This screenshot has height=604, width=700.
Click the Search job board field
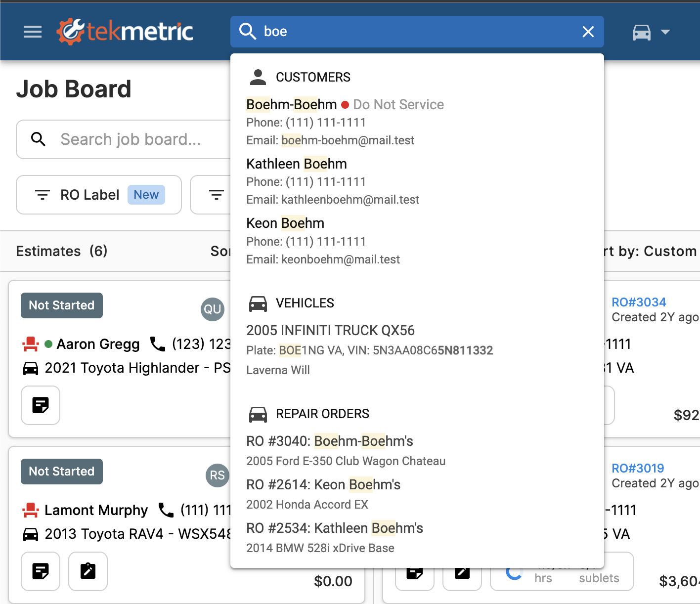click(x=131, y=139)
